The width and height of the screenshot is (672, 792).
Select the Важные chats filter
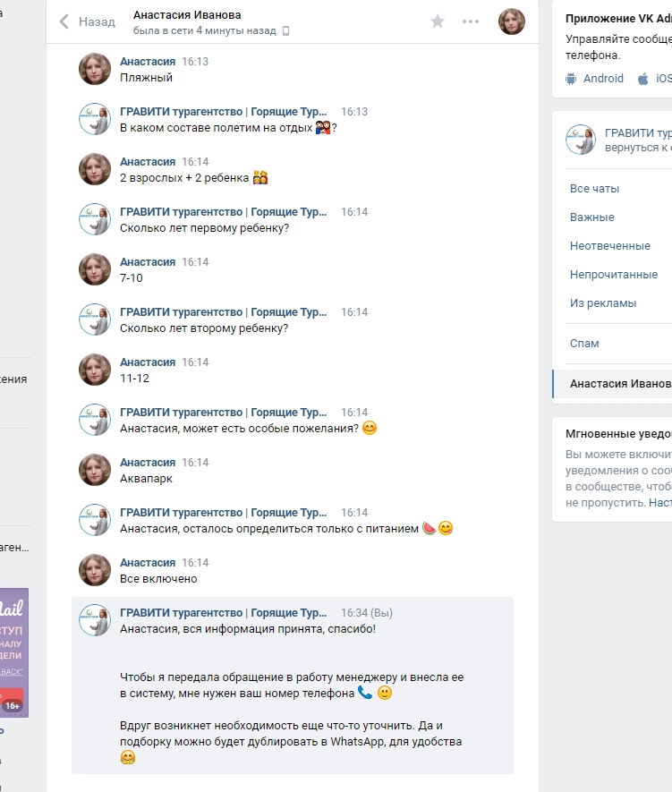pos(591,217)
